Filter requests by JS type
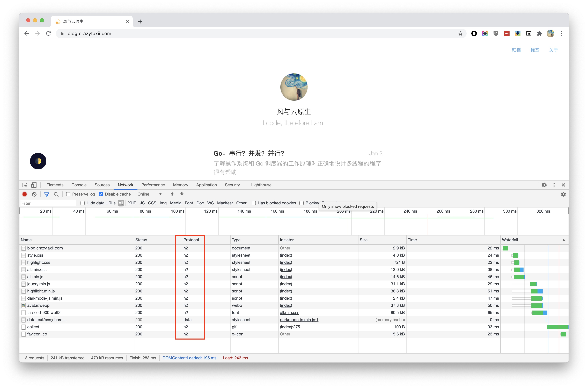The width and height of the screenshot is (588, 388). (x=142, y=203)
